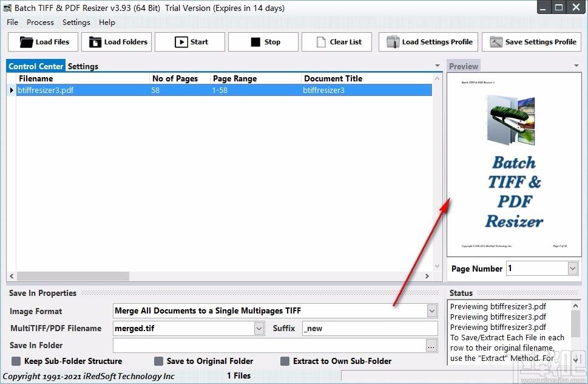Screen dimensions: 588x384
Task: Click the Load Settings Profile icon
Action: click(393, 42)
